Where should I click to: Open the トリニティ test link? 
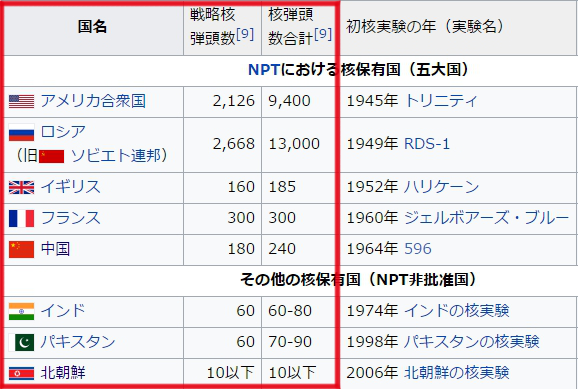pos(441,101)
